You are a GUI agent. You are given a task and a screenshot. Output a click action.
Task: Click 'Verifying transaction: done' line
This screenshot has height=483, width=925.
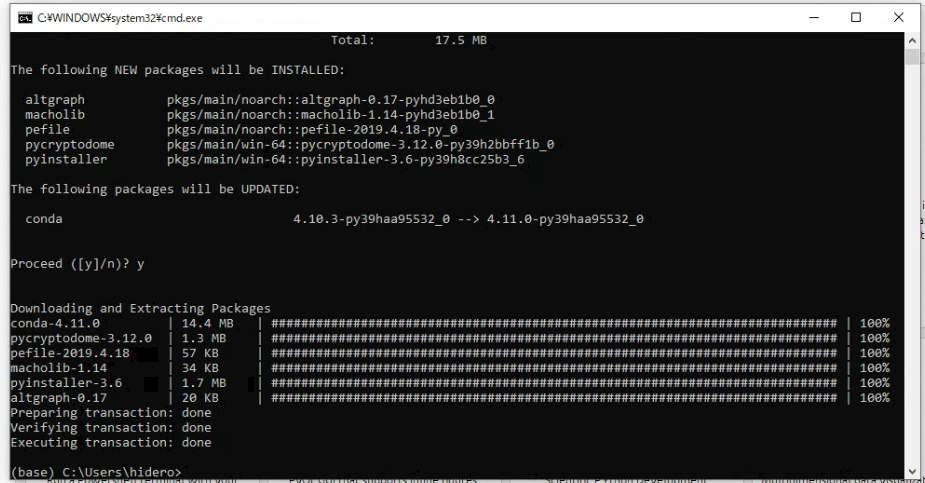pos(111,428)
